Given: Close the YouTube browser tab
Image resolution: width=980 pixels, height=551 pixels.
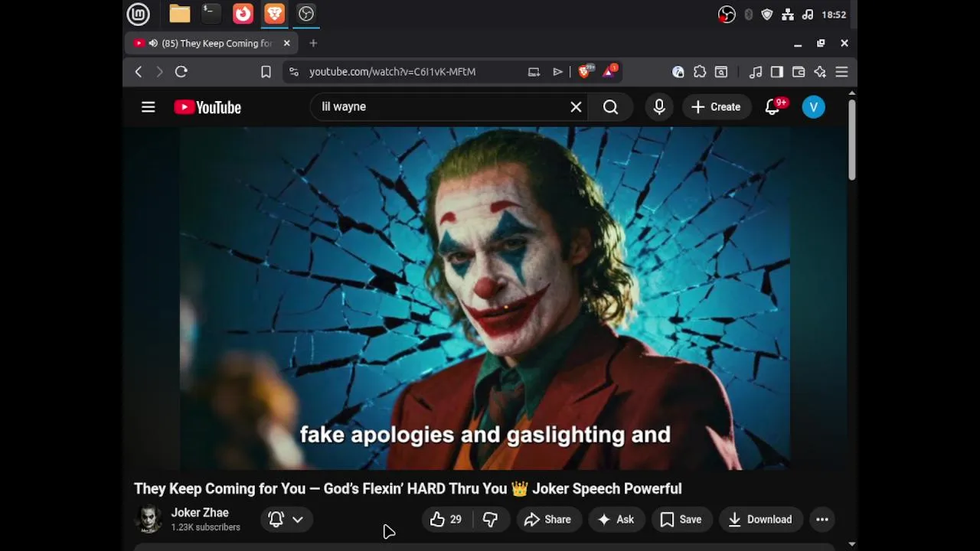Looking at the screenshot, I should 286,44.
